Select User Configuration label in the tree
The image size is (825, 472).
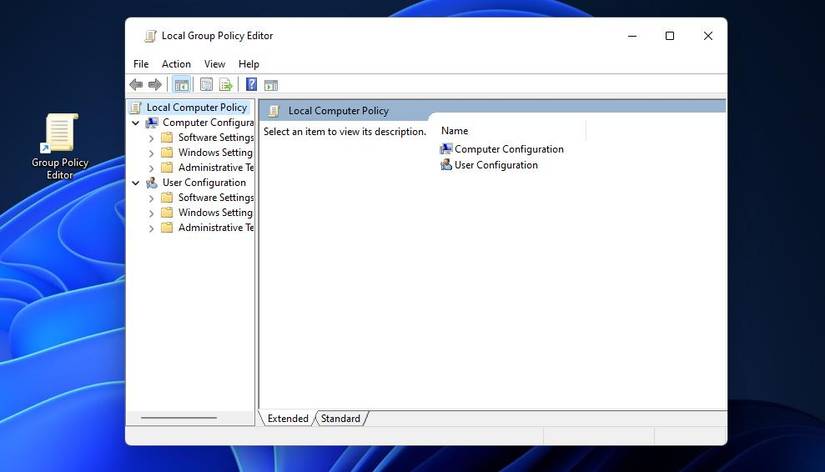204,183
